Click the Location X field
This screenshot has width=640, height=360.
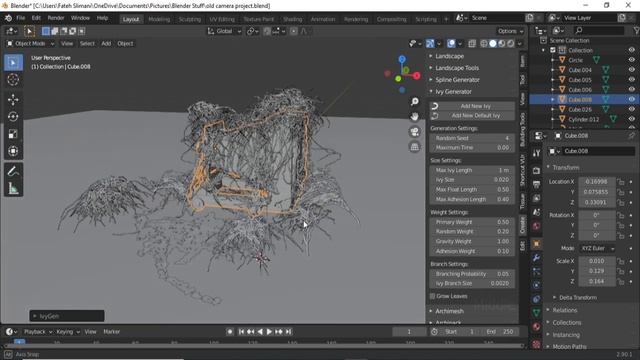(596, 182)
